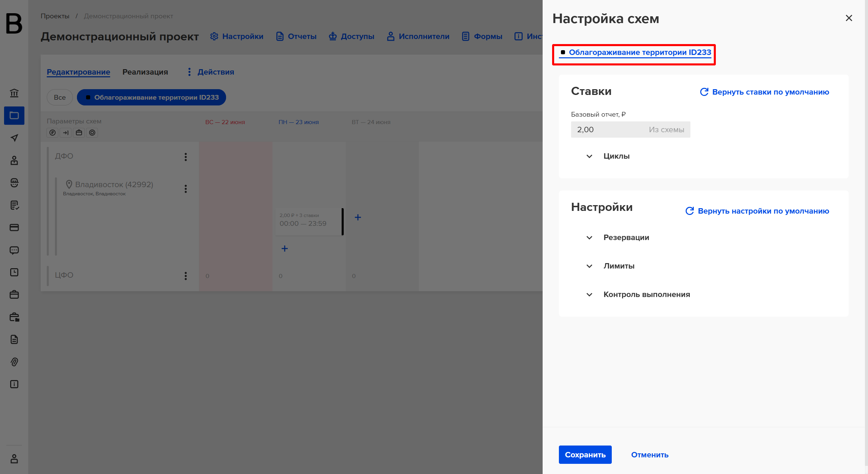Open three-dot menu for ДФО row
Screen dimensions: 868x474
[186, 157]
